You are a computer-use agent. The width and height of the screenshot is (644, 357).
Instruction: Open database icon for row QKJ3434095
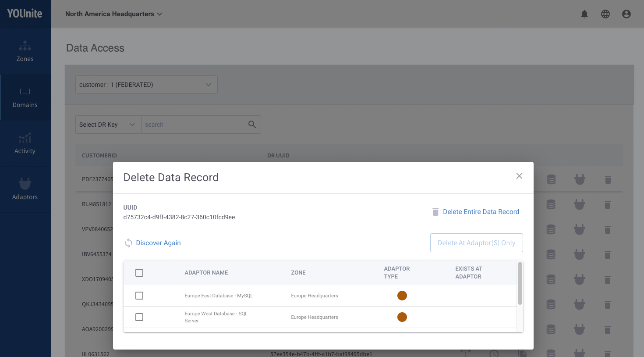(x=551, y=304)
